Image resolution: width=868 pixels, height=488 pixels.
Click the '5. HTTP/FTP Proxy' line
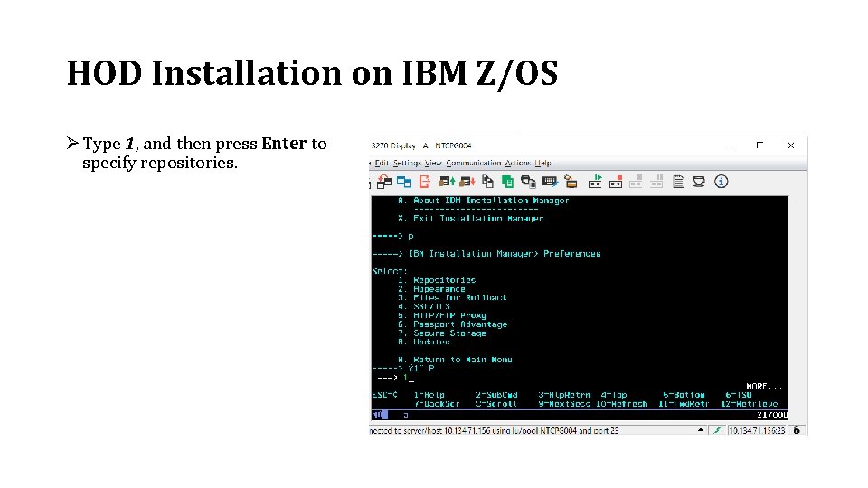442,315
